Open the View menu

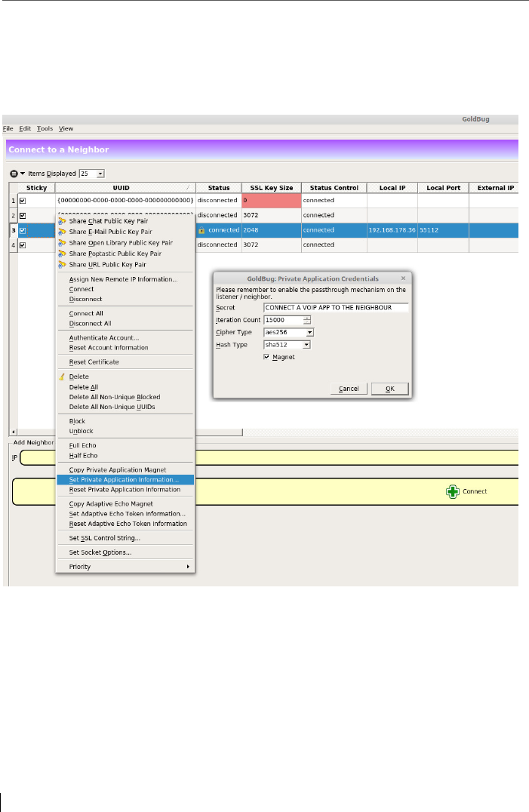[x=66, y=128]
